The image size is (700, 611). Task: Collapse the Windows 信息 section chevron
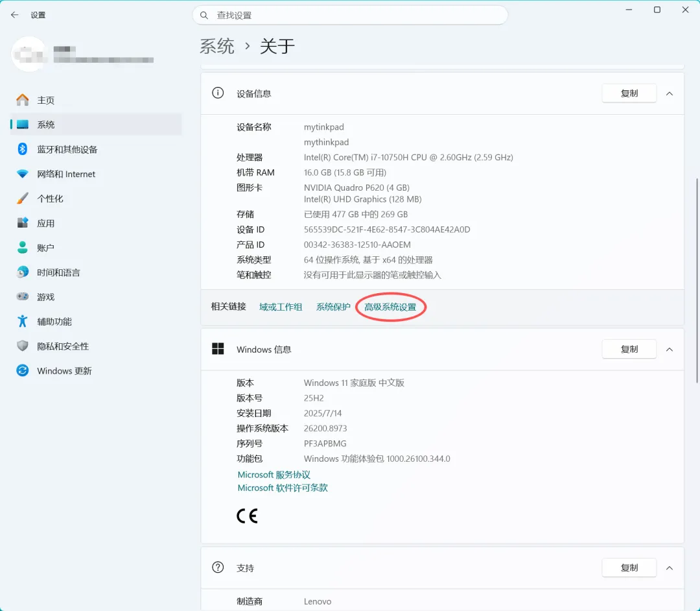tap(669, 349)
